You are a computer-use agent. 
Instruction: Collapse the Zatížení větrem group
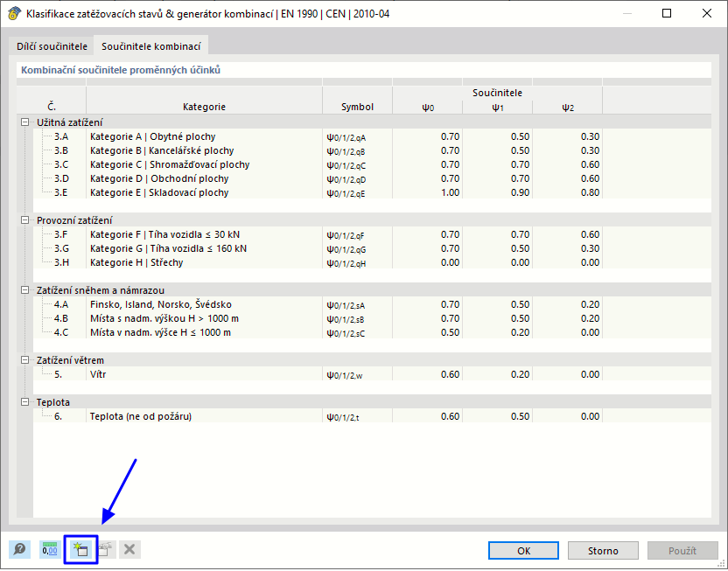(25, 360)
